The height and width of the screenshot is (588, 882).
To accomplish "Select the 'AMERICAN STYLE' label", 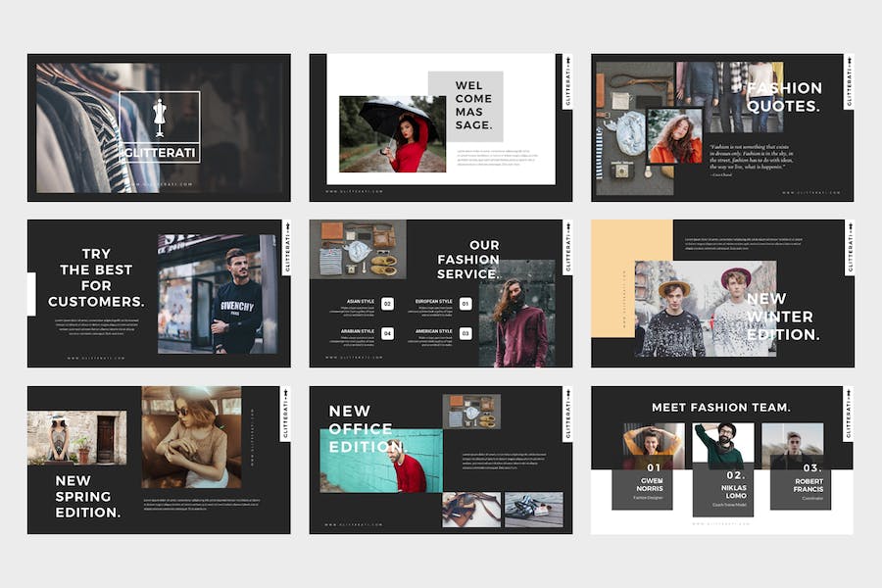I will pyautogui.click(x=434, y=331).
